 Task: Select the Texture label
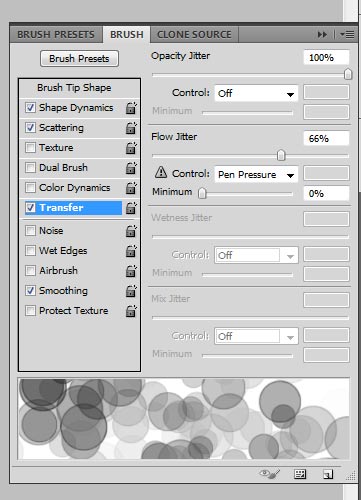(x=56, y=148)
